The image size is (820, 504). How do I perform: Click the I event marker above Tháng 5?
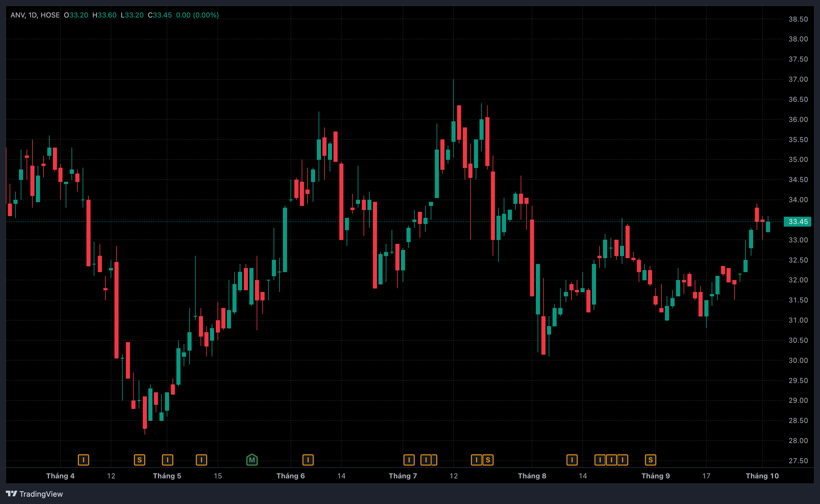click(x=168, y=460)
